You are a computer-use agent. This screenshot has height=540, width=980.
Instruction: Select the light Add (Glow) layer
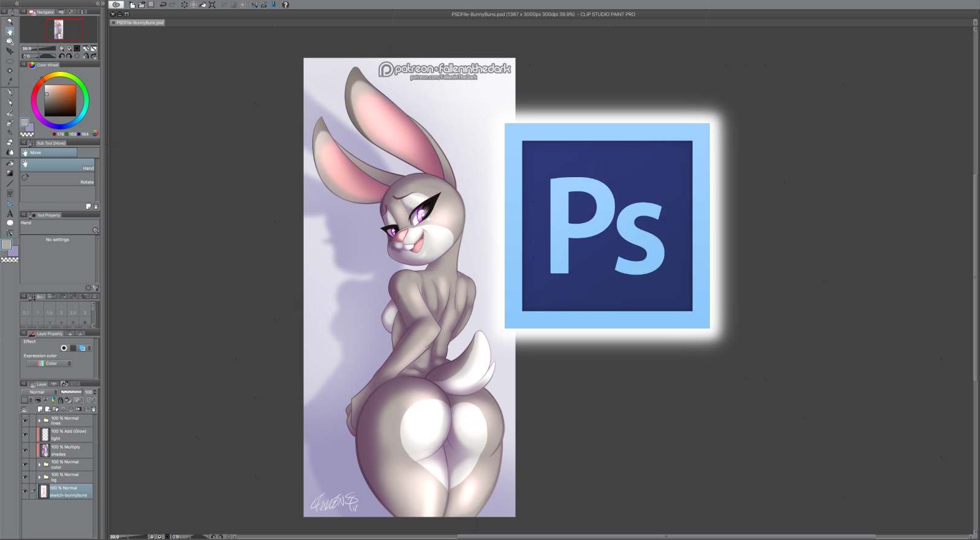click(x=64, y=435)
